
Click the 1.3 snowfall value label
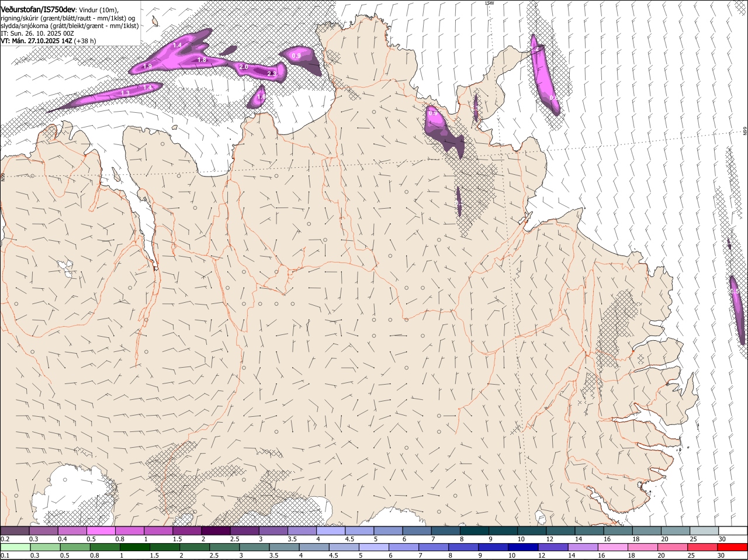pos(125,93)
